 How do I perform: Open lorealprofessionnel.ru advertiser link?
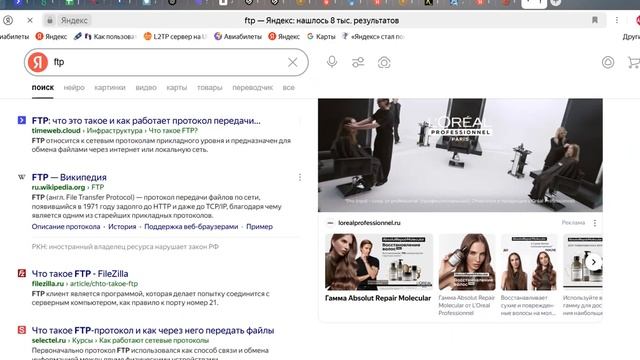coord(369,223)
